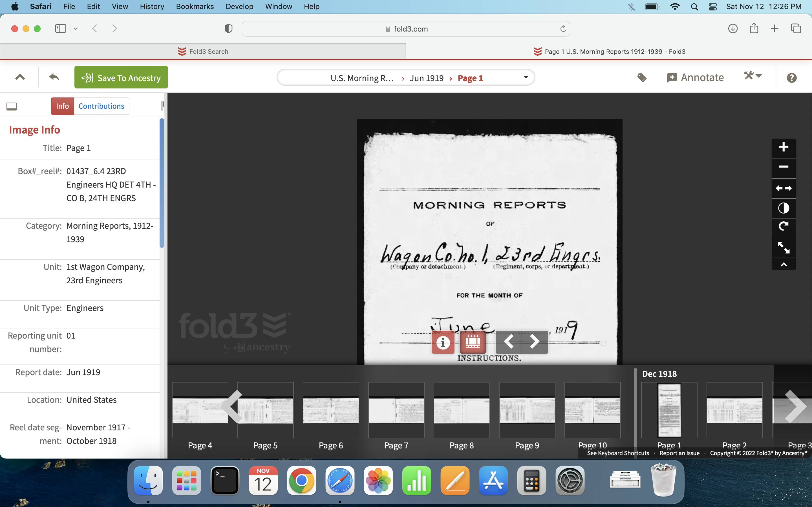Click the info panel scrollbar
This screenshot has width=812, height=507.
pos(162,183)
